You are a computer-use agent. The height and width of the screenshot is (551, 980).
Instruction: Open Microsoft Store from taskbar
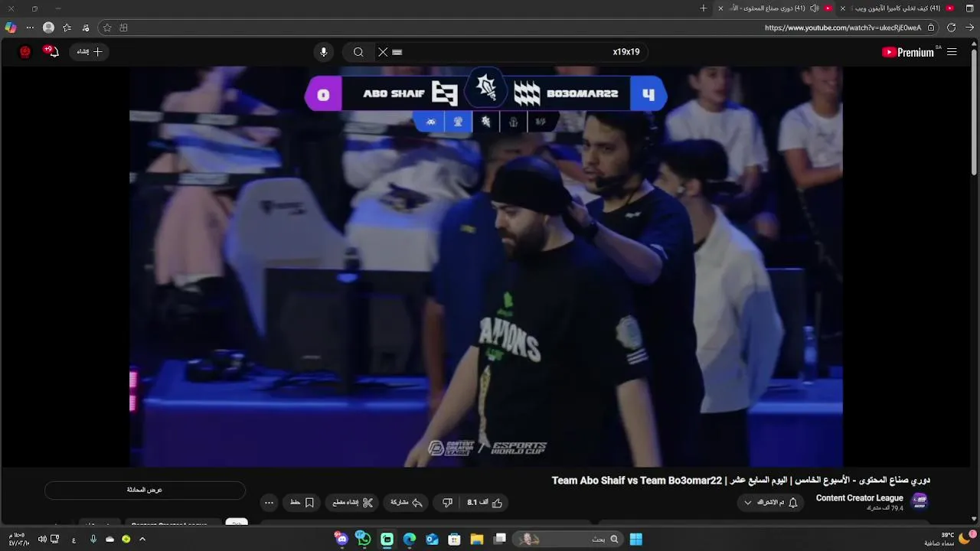454,540
